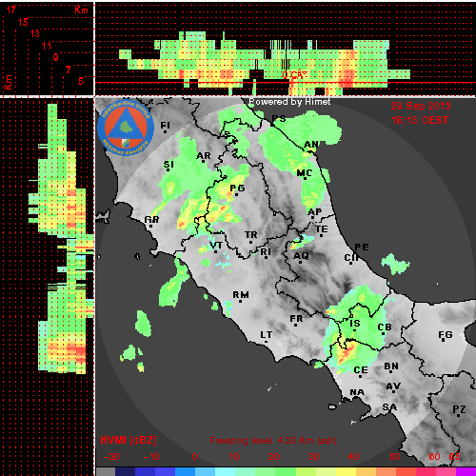Select the PG city label
Screen dimensions: 476x476
coord(237,188)
